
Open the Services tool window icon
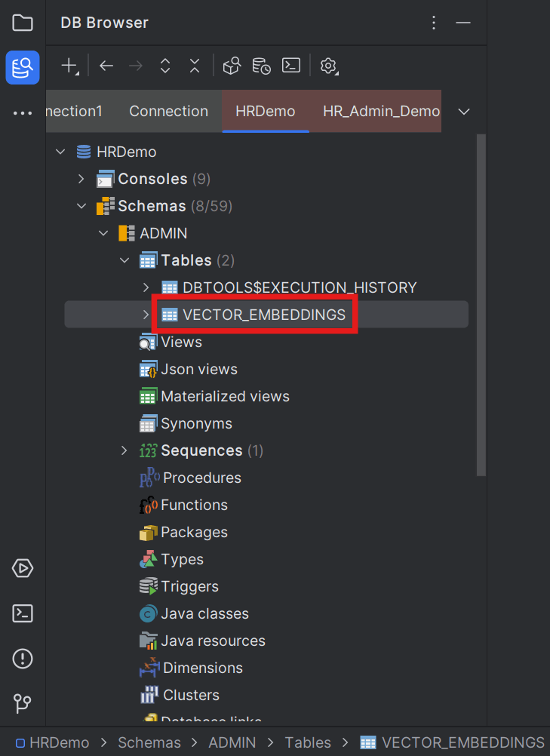pos(22,568)
